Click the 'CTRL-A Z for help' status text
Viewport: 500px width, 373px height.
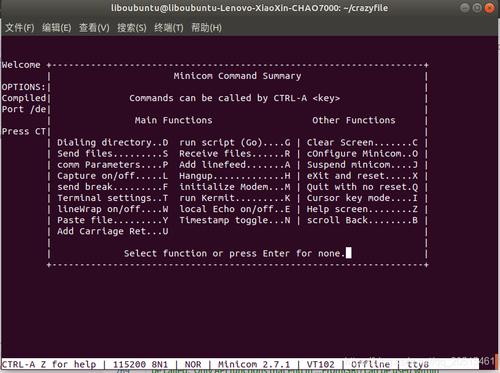click(x=49, y=364)
